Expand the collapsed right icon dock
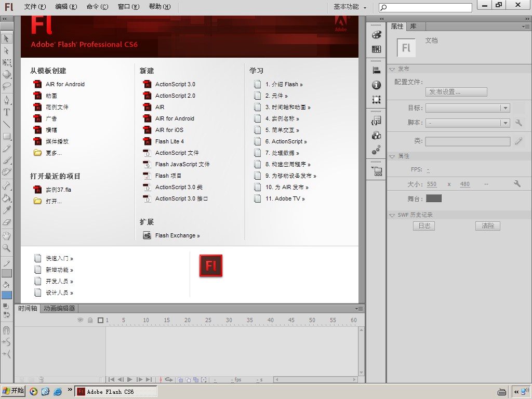The width and height of the screenshot is (532, 399). click(382, 19)
